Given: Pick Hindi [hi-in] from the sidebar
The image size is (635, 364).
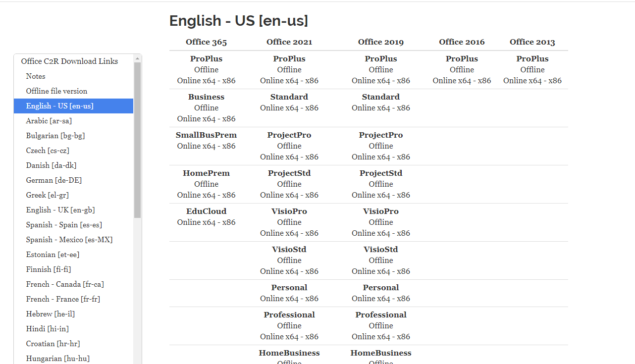Looking at the screenshot, I should 47,329.
